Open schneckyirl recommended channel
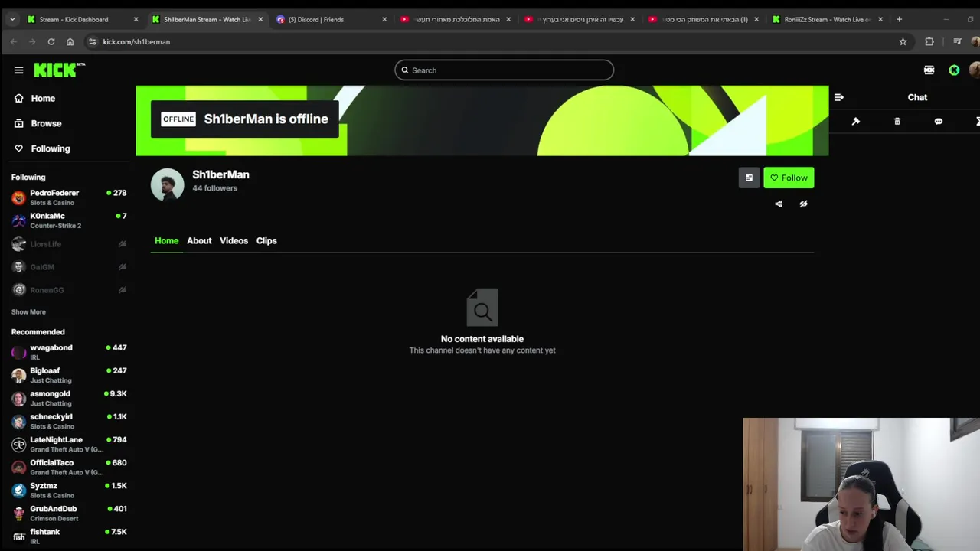 [69, 421]
